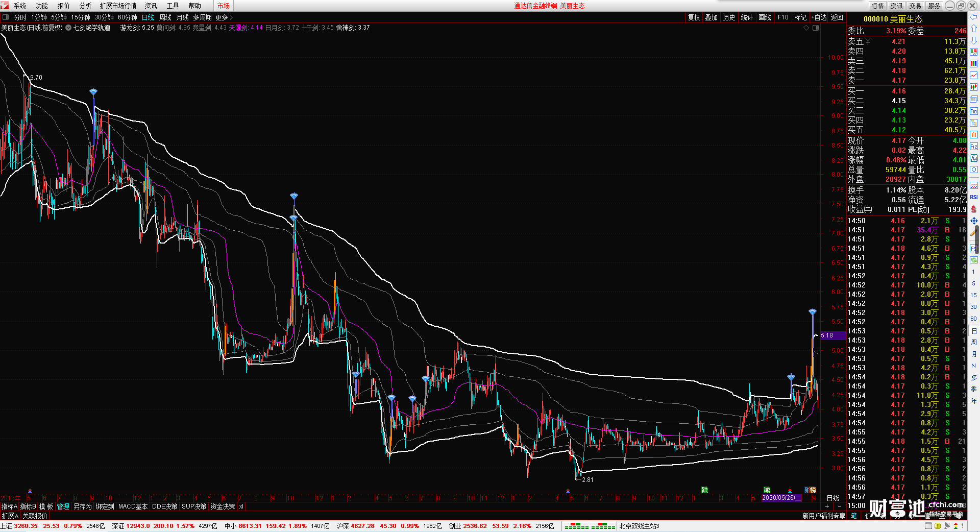This screenshot has height=532, width=980.
Task: Switch to 15分钟 period
Action: 81,17
